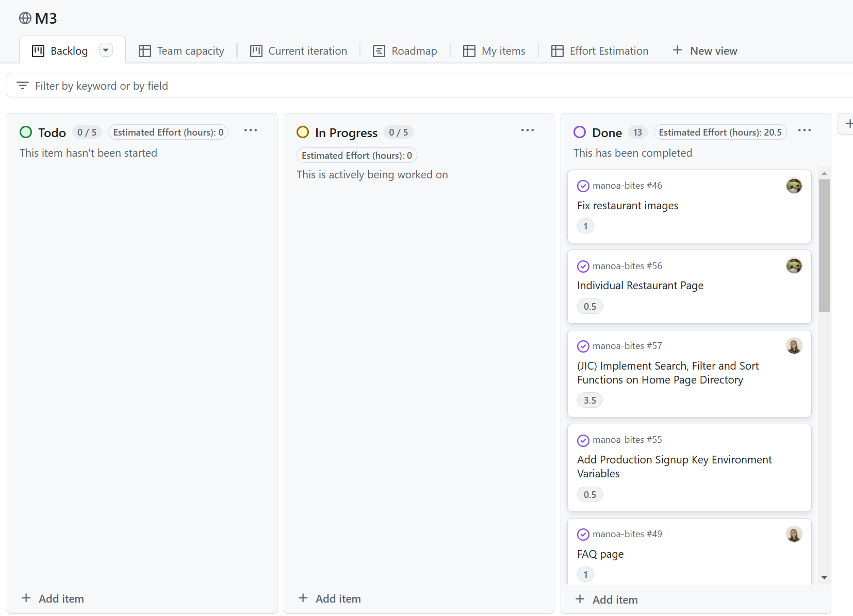Click the filter lines icon
The width and height of the screenshot is (853, 616).
pyautogui.click(x=23, y=86)
